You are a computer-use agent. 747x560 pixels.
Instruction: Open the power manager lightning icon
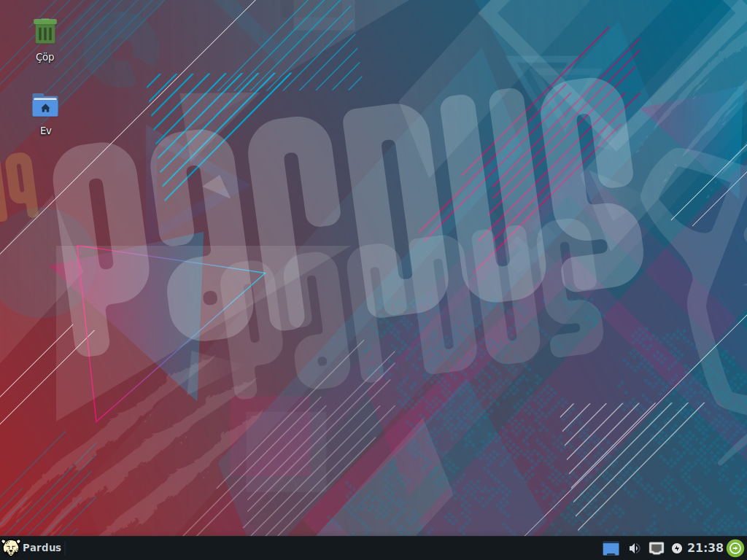(676, 548)
